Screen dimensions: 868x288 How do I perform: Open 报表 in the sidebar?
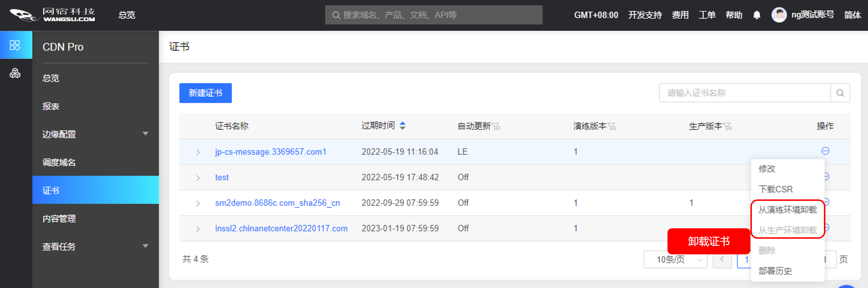[51, 106]
